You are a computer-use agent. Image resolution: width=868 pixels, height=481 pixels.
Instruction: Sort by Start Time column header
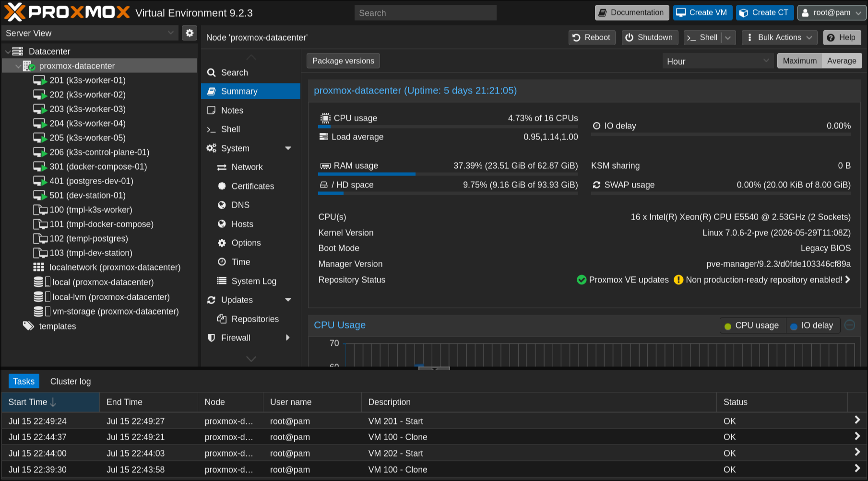pos(50,402)
